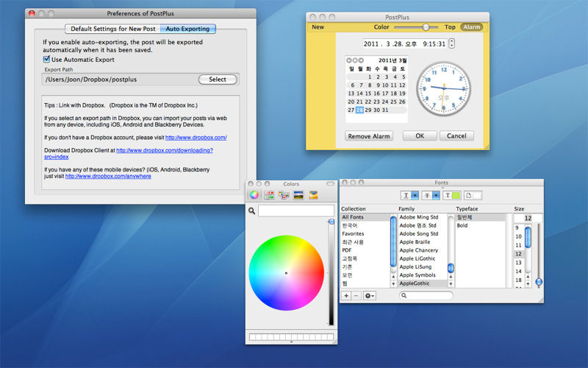Click document color button in Fonts toolbar
The height and width of the screenshot is (368, 588).
tap(473, 195)
